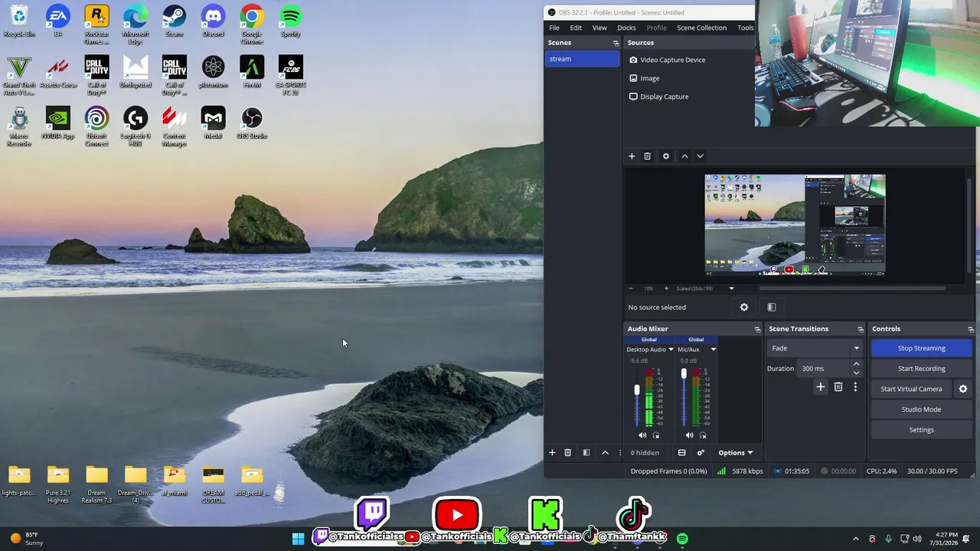Select stream scene in Scenes list

coord(582,59)
